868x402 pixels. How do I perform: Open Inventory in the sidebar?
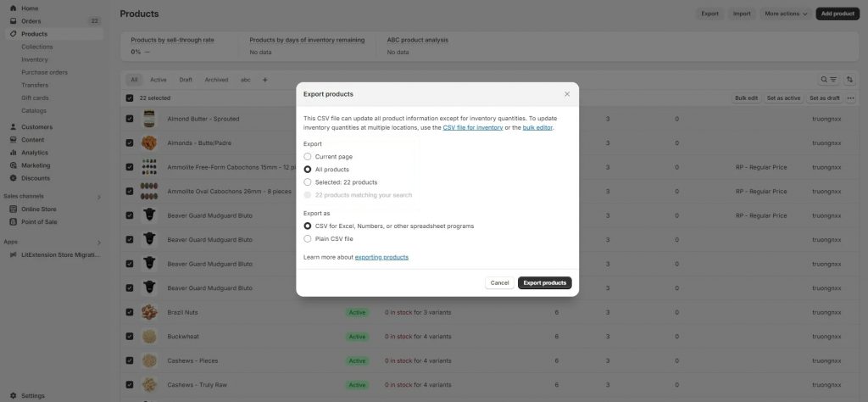(34, 60)
